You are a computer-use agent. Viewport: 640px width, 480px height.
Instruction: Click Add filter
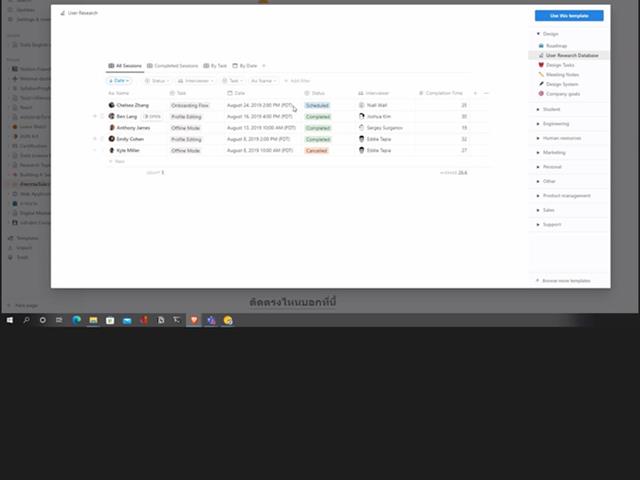297,81
